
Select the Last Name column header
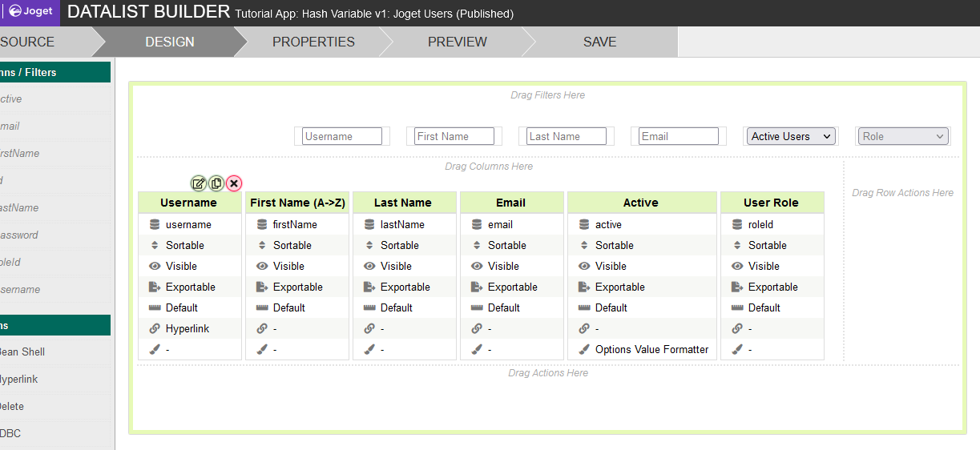click(x=403, y=203)
